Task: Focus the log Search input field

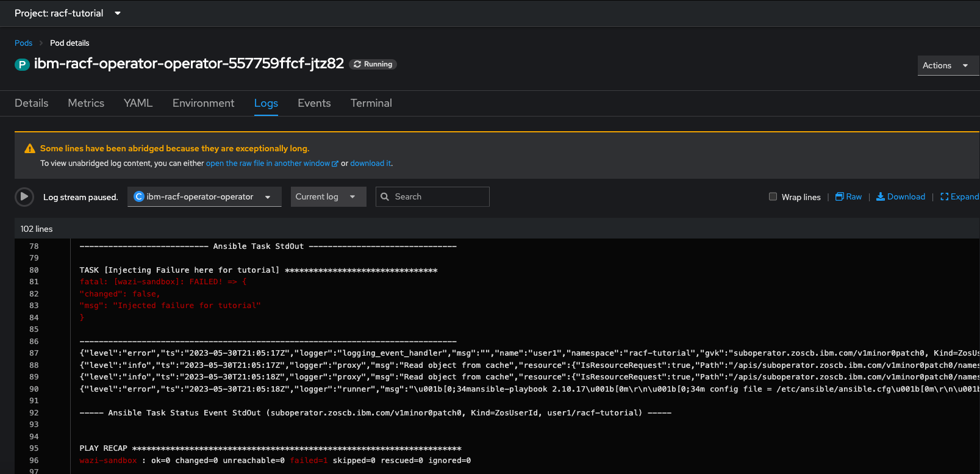Action: click(x=432, y=196)
